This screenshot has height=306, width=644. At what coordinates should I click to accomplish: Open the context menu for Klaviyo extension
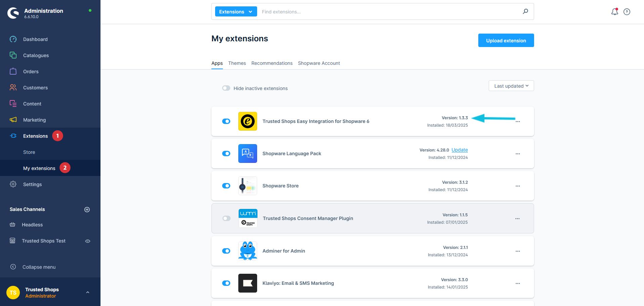(x=518, y=283)
